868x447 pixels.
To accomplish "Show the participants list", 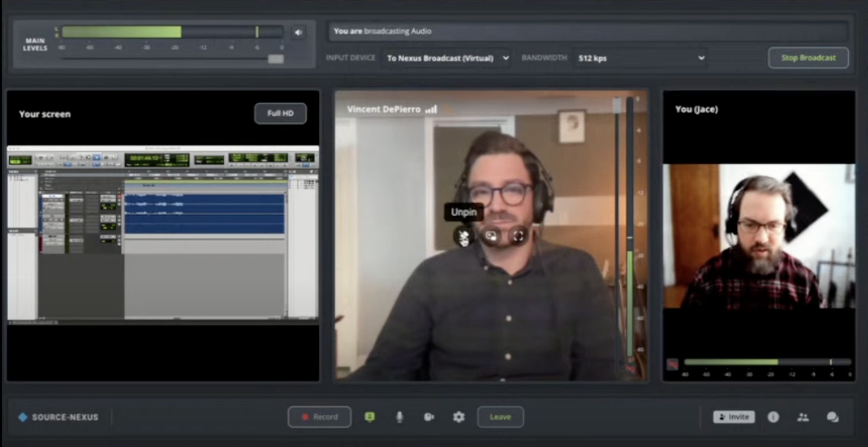I will pyautogui.click(x=803, y=417).
